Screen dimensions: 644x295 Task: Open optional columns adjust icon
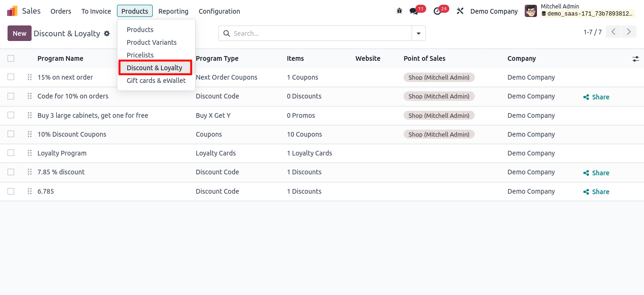(x=636, y=58)
